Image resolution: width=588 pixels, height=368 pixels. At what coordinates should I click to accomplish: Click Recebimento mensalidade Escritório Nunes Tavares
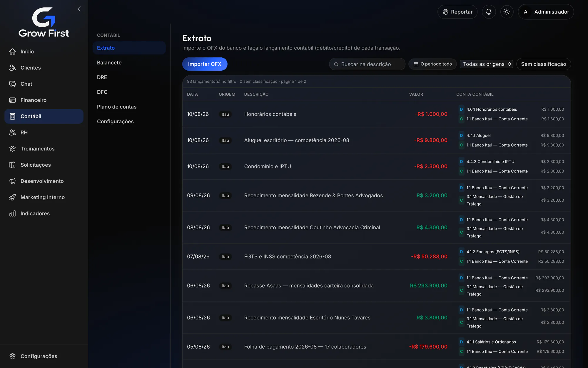click(307, 318)
